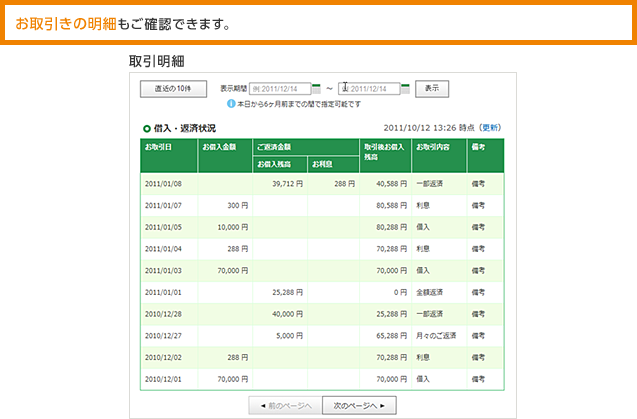
Task: Click the 更新 link
Action: (490, 128)
